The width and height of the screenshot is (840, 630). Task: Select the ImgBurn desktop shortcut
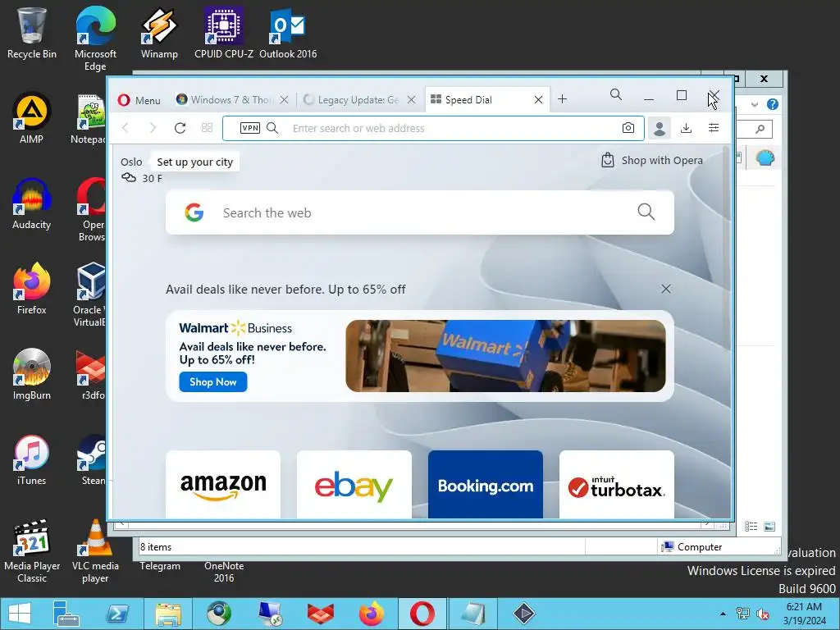coord(32,374)
